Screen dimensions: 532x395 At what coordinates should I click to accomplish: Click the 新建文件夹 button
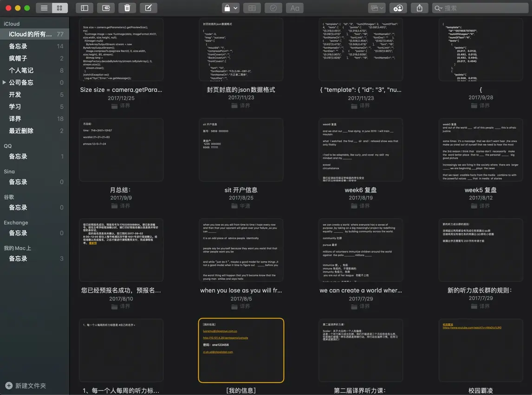[x=26, y=386]
